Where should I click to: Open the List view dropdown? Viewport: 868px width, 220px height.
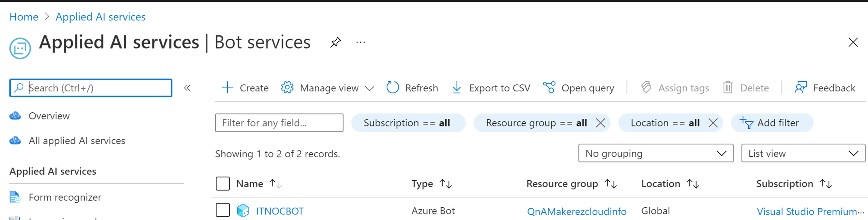point(803,153)
